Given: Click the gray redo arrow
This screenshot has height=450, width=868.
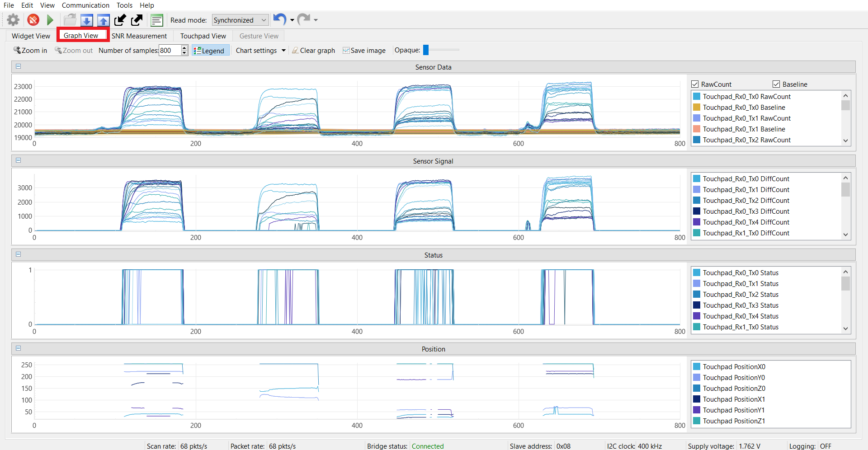Looking at the screenshot, I should (304, 19).
